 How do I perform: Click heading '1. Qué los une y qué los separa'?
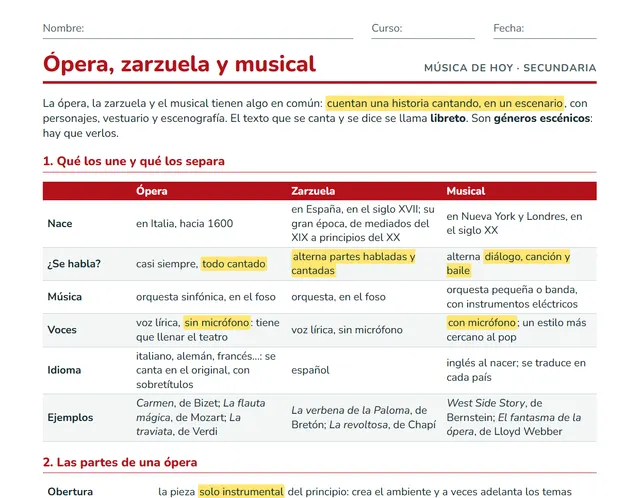point(134,161)
